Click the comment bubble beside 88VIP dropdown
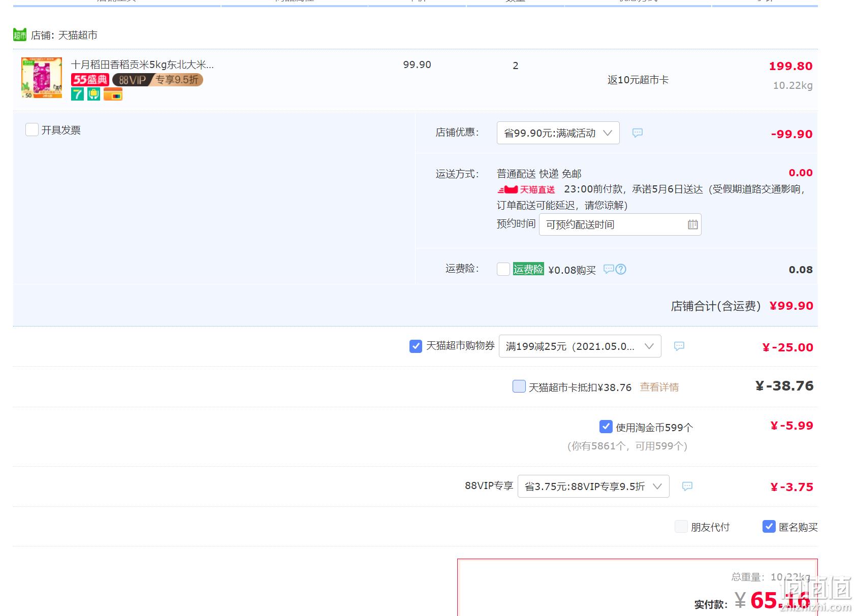This screenshot has height=616, width=856. click(x=687, y=487)
